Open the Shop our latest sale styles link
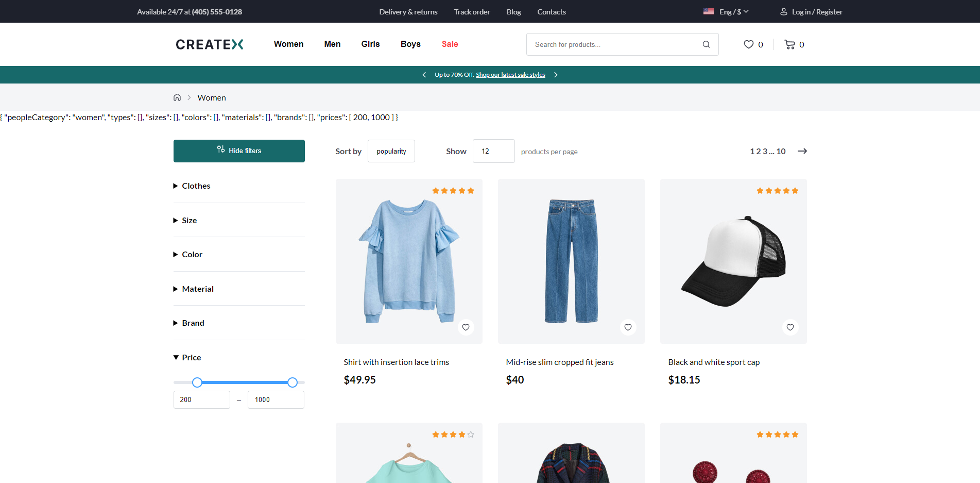Screen dimensions: 980x483 (510, 74)
